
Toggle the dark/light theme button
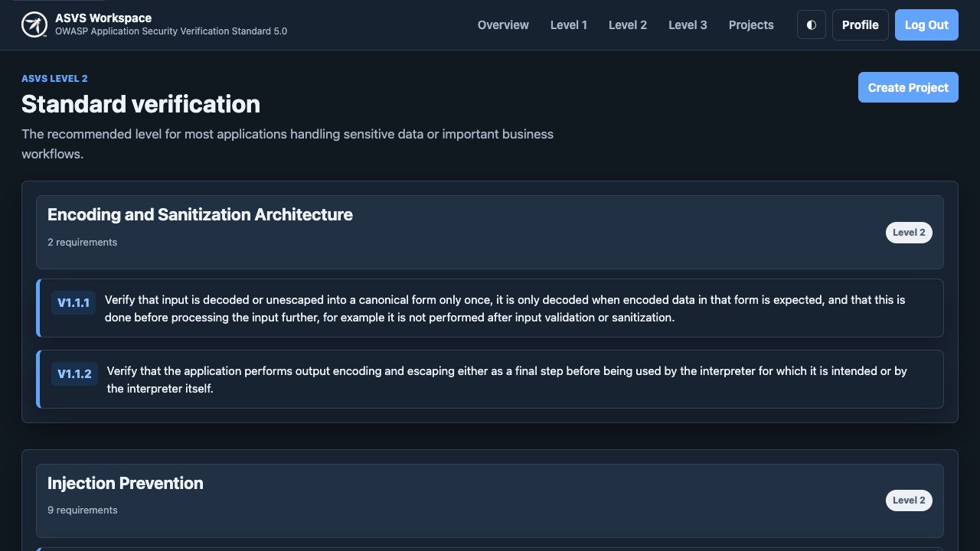click(x=812, y=24)
